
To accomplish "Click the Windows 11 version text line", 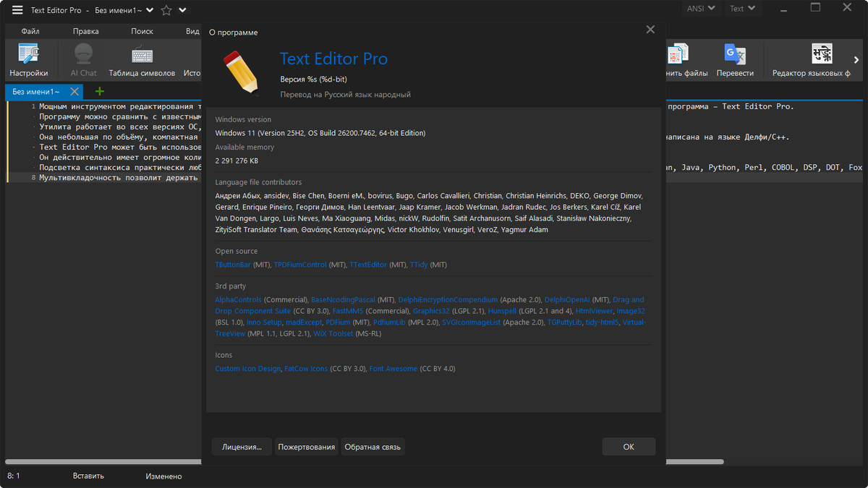I will click(x=320, y=133).
